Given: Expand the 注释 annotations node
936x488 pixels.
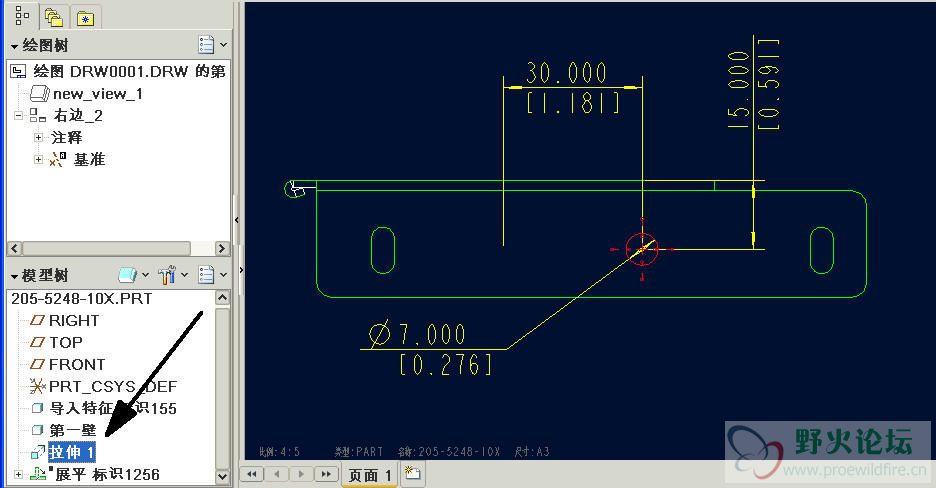Looking at the screenshot, I should [x=39, y=138].
